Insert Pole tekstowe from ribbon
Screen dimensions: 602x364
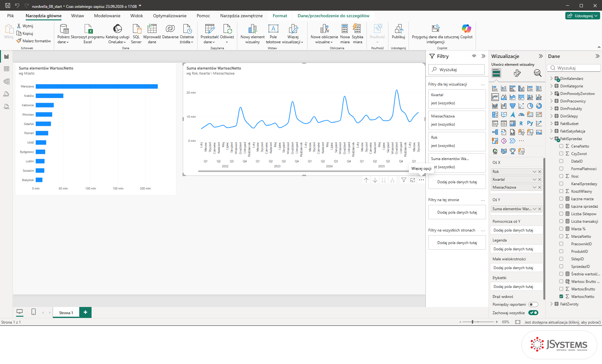click(273, 34)
